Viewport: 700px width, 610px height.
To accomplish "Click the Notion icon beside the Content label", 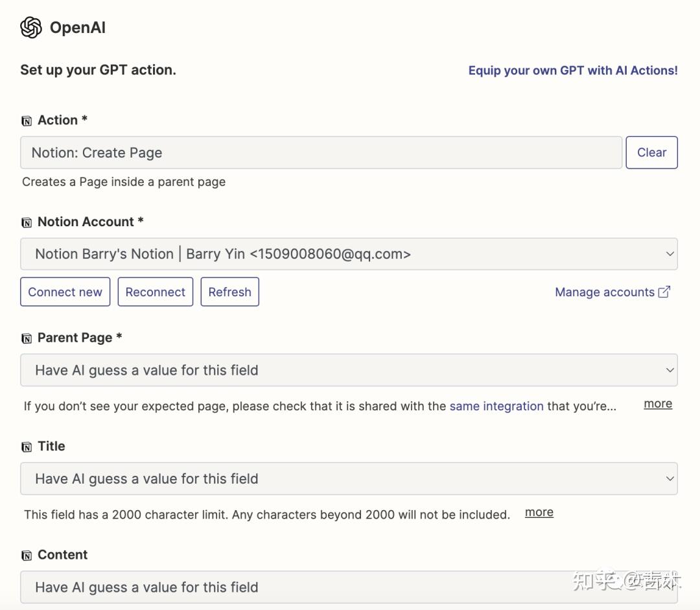I will pos(26,555).
